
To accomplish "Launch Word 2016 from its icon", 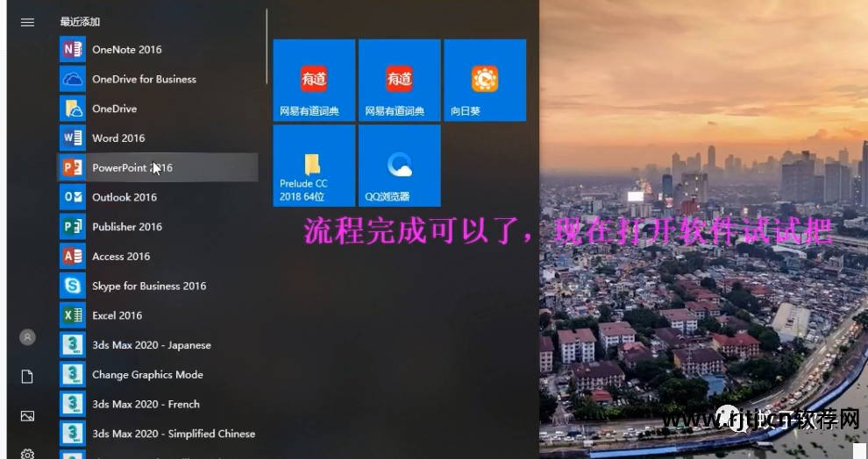I will coord(73,138).
